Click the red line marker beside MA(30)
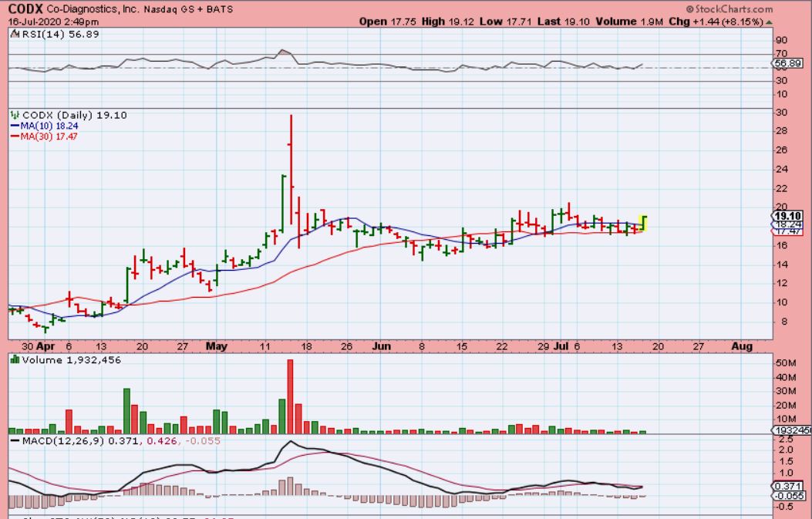Viewport: 812px width, 519px height. (15, 136)
